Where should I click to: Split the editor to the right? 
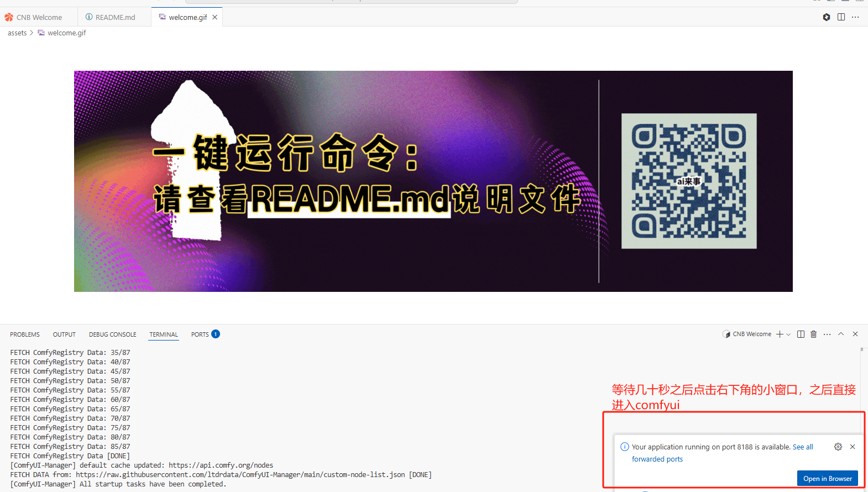(841, 17)
